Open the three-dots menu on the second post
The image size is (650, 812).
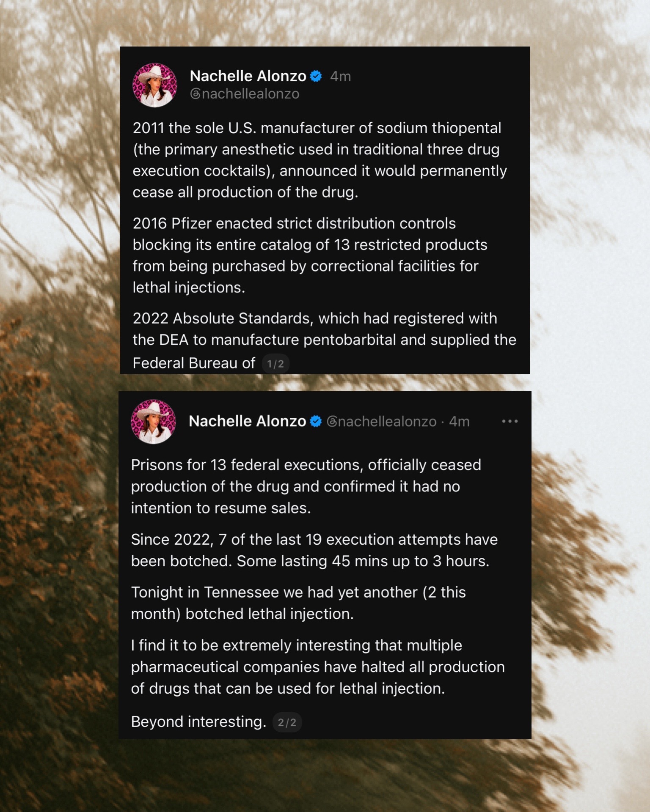(510, 421)
